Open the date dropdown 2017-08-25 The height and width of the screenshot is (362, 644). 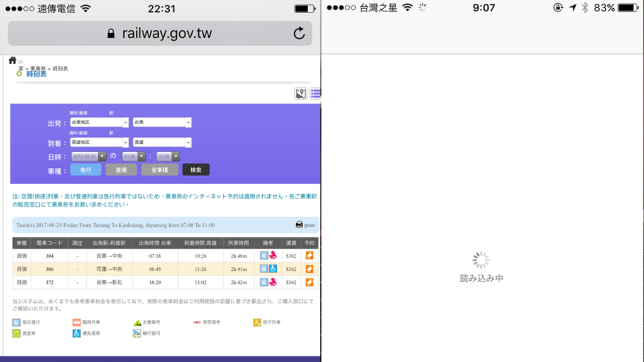click(89, 156)
